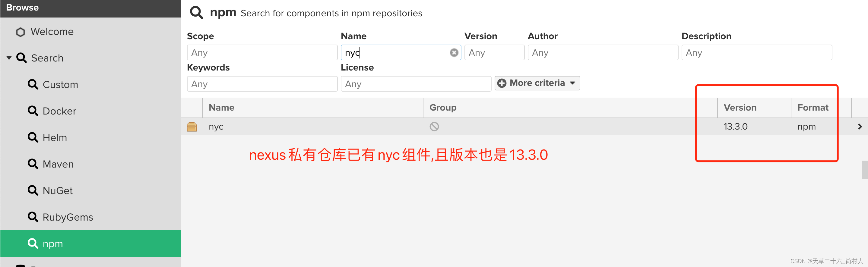This screenshot has height=267, width=868.
Task: Click the vertical scrollbar handle at right
Action: point(865,170)
